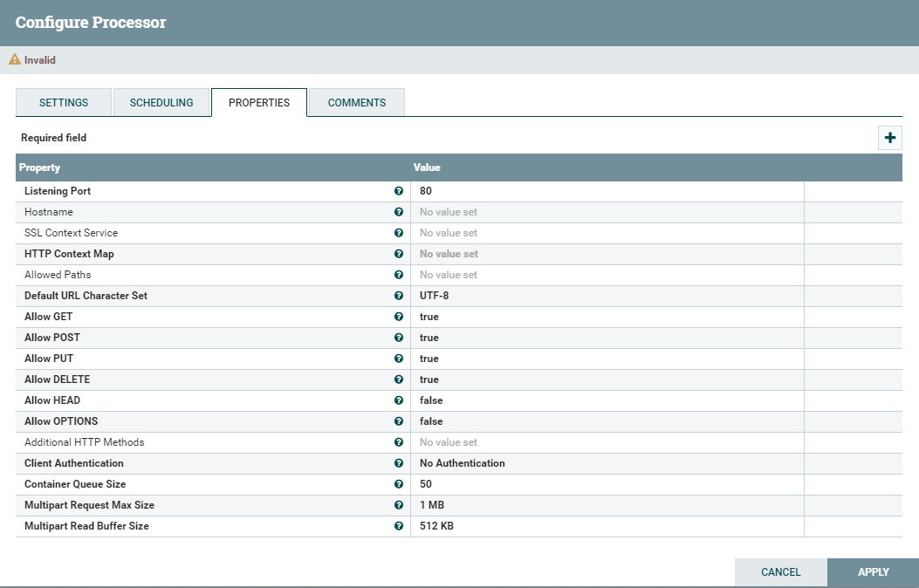Open help icon for Multipart Read Buffer Size
This screenshot has width=919, height=588.
pos(399,526)
